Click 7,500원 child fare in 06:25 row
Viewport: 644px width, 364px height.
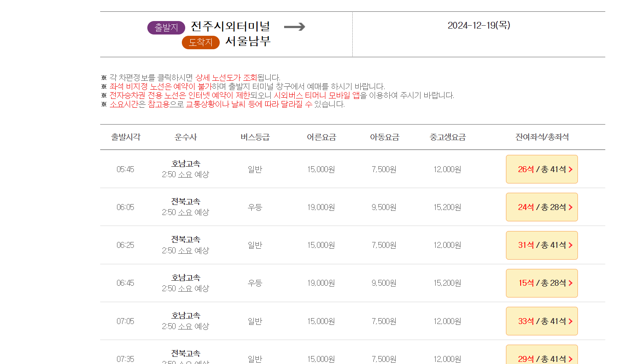coord(384,245)
